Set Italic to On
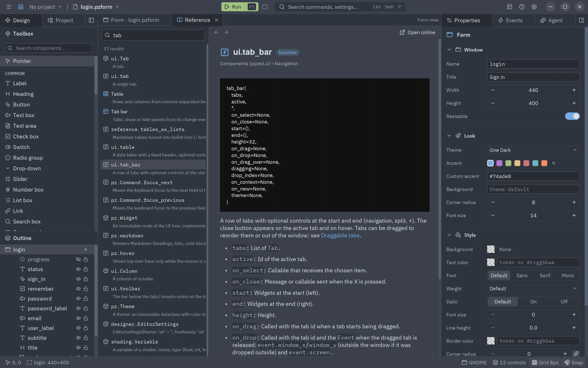The image size is (588, 368). 533,302
